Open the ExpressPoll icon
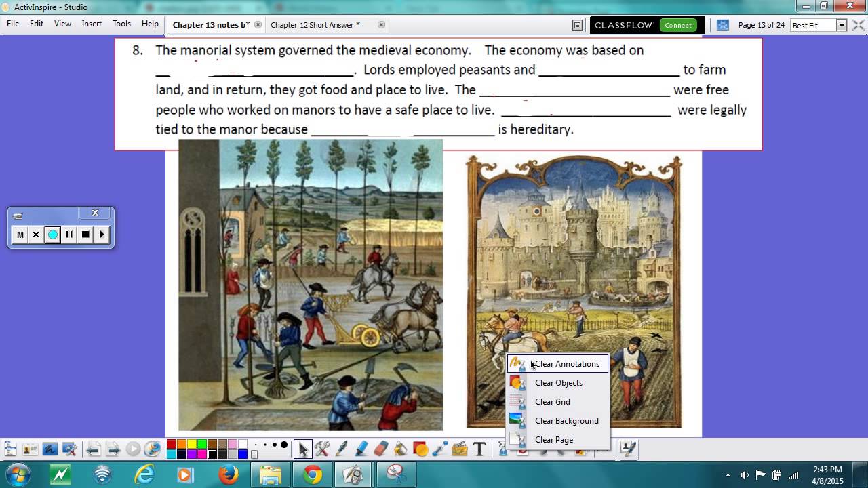The image size is (868, 488). (153, 449)
